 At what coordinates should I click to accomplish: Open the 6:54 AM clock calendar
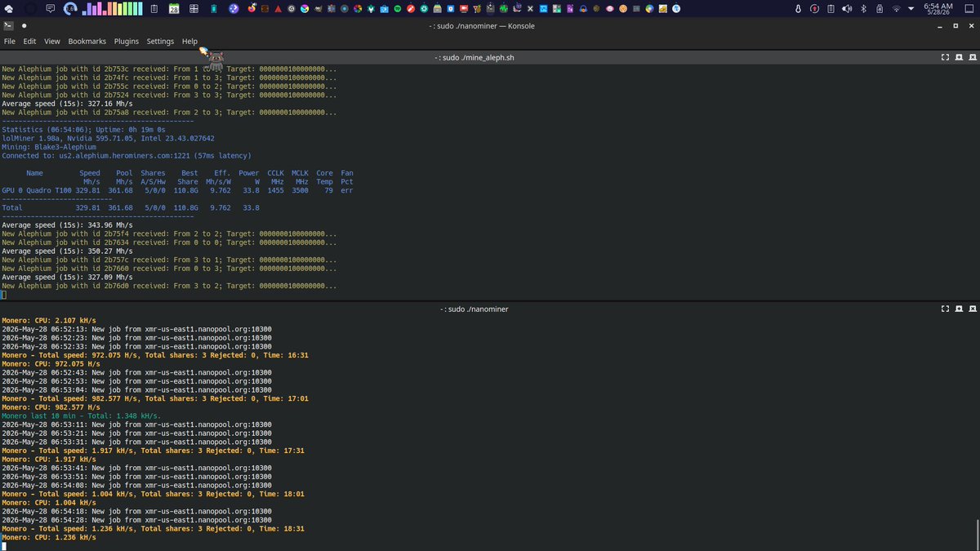[x=938, y=8]
